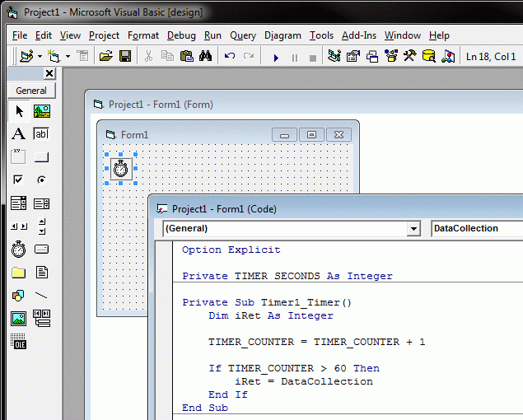Screen dimensions: 523x420
Task: Select the OLE container tool
Action: tap(18, 341)
